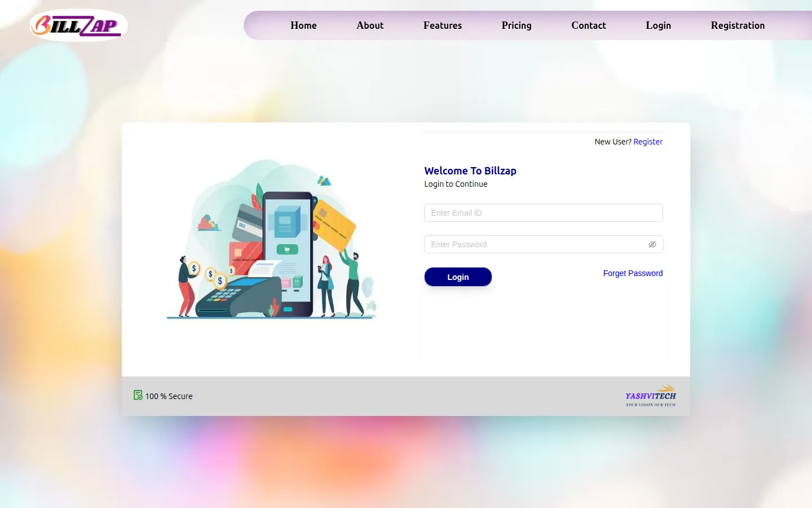Focus the Enter Email ID field
This screenshot has width=812, height=508.
point(544,213)
